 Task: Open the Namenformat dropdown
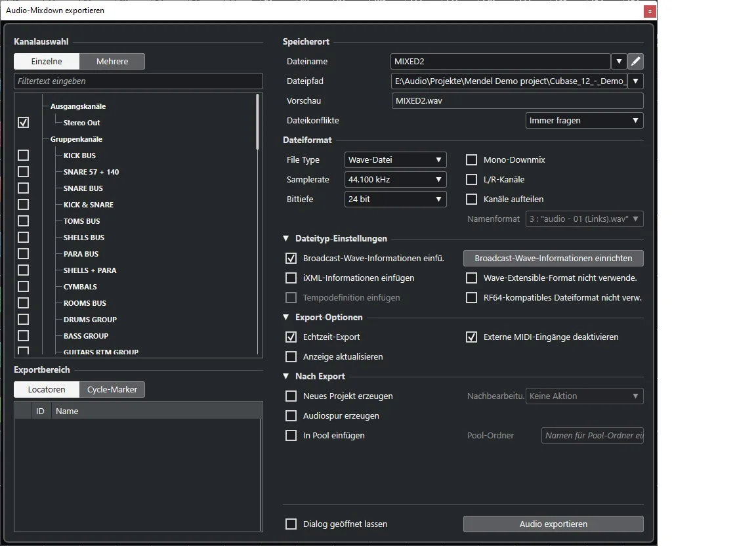[584, 219]
